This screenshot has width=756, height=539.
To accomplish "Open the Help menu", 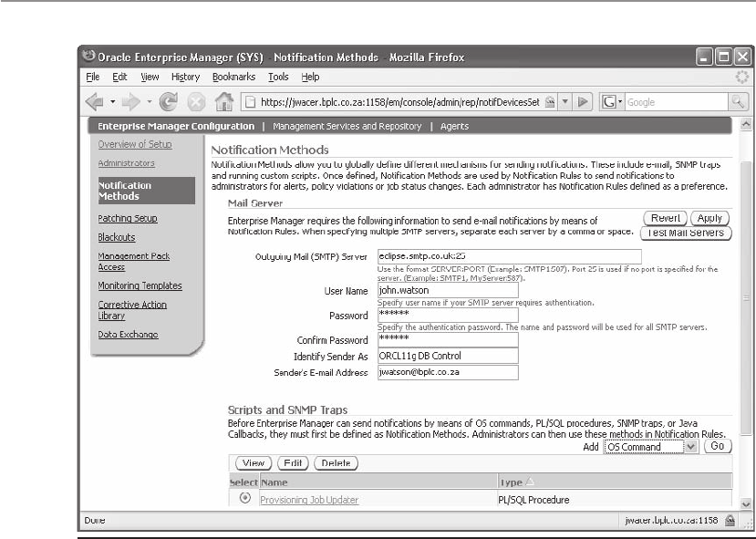I will click(310, 77).
